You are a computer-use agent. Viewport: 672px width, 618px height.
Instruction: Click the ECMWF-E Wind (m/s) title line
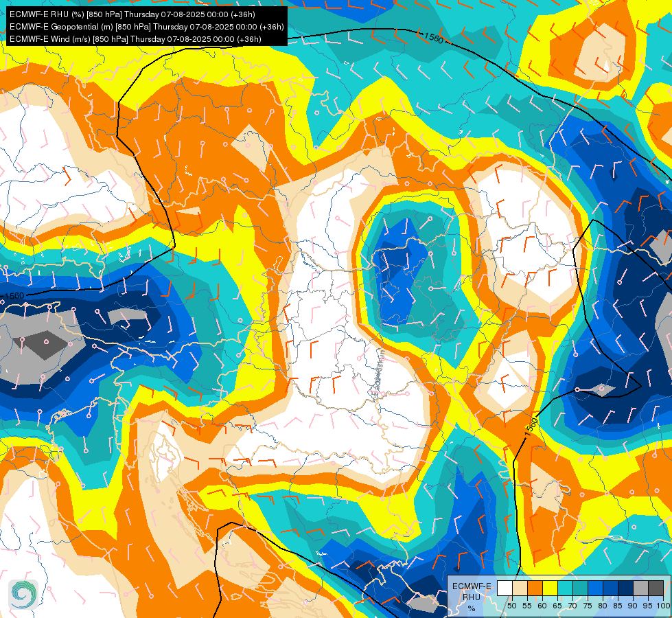tap(135, 39)
